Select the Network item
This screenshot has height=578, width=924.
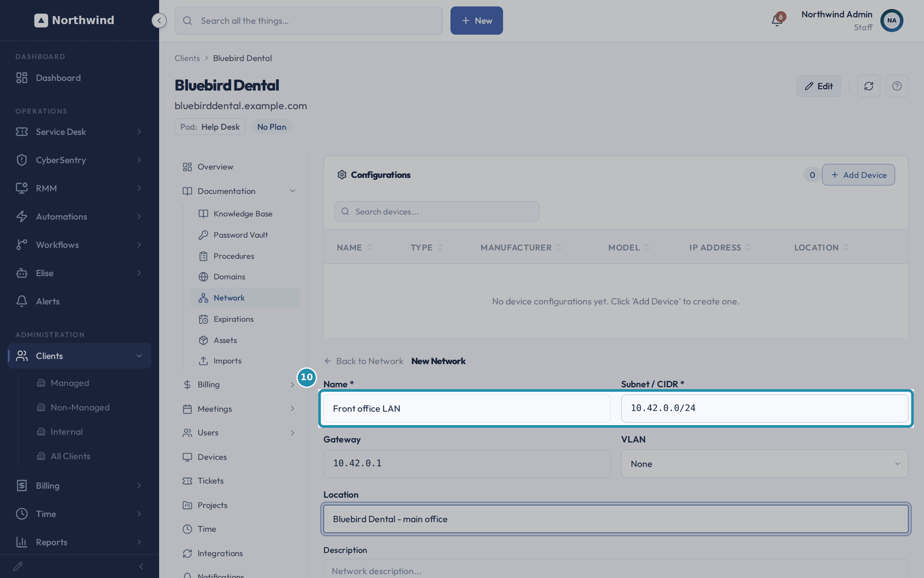click(245, 298)
